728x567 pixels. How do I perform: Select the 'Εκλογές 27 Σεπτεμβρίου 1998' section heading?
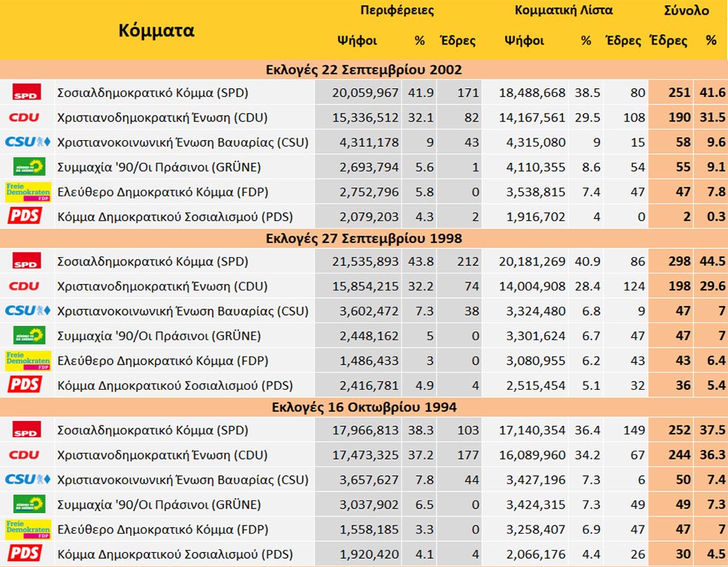pos(364,239)
